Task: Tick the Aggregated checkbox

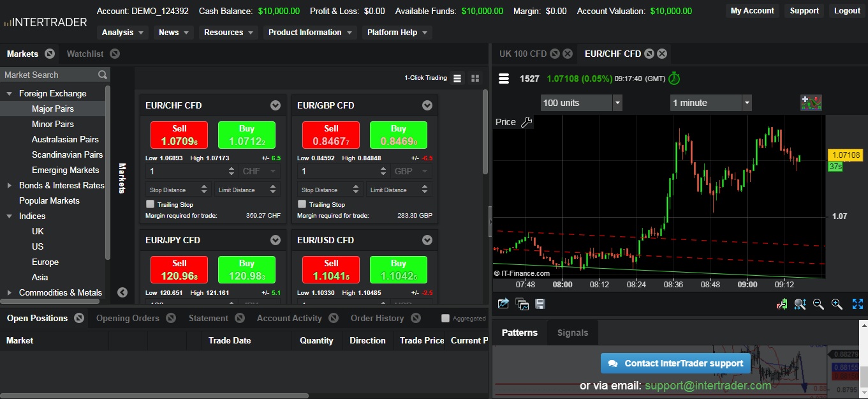Action: pos(446,318)
